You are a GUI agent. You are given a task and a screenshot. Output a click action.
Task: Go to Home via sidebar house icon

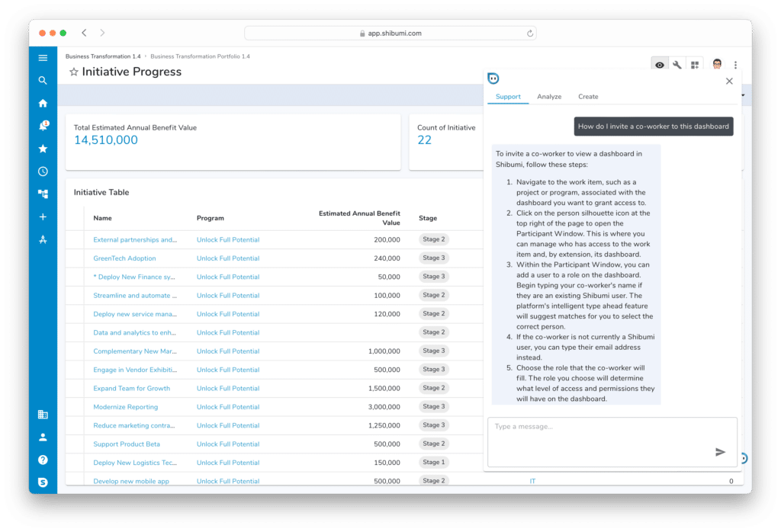[x=43, y=103]
